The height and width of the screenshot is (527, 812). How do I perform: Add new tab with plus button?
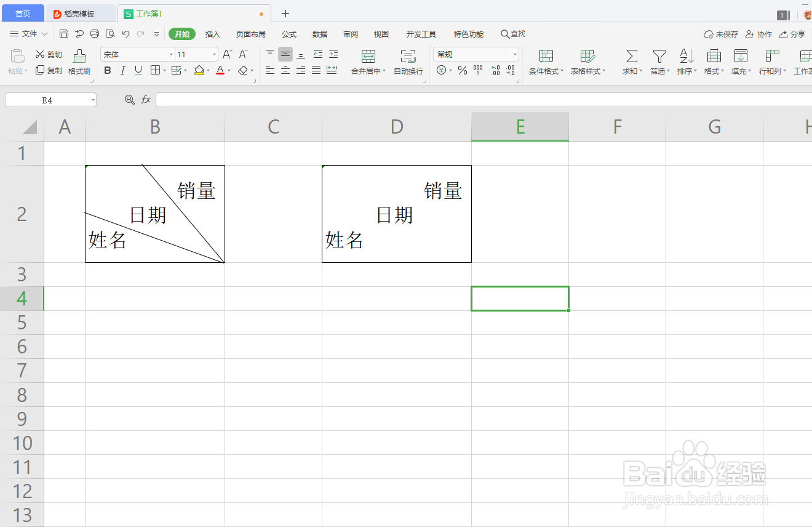(x=285, y=14)
